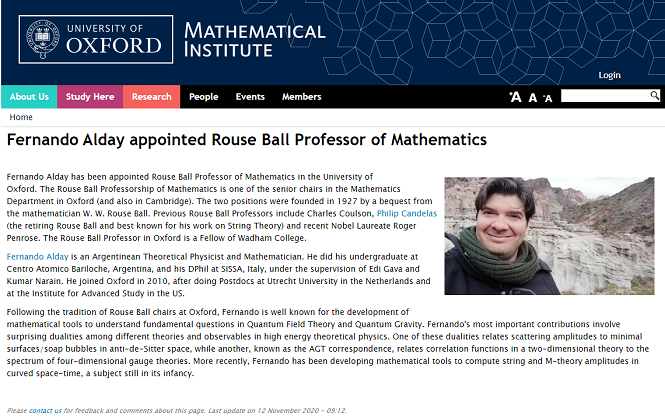Go to the Research section
The width and height of the screenshot is (665, 417).
152,97
